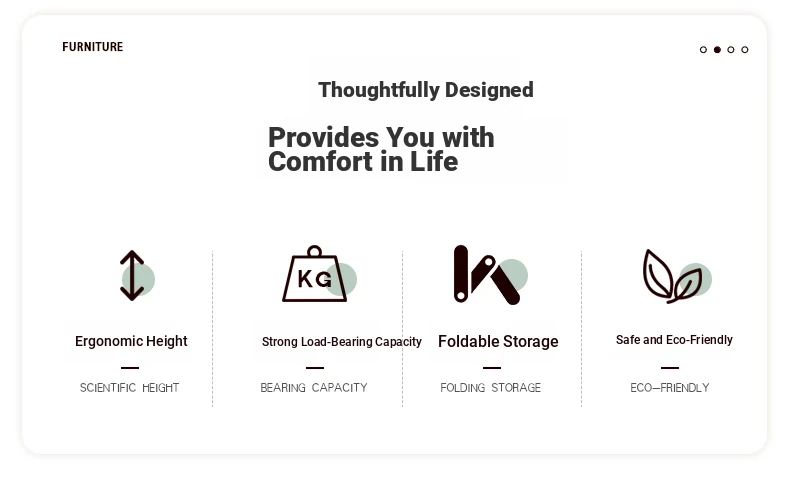Click the Safe and Eco-Friendly title
The image size is (790, 483).
point(674,340)
